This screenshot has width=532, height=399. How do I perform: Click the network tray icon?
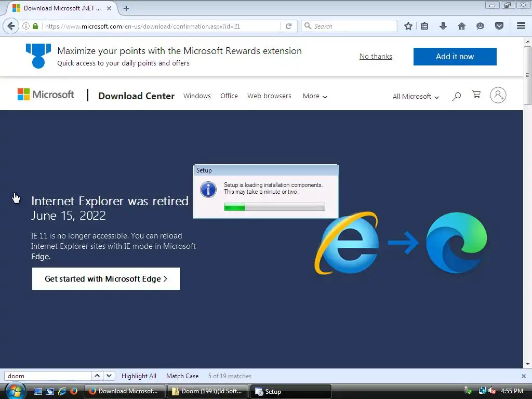click(x=482, y=391)
